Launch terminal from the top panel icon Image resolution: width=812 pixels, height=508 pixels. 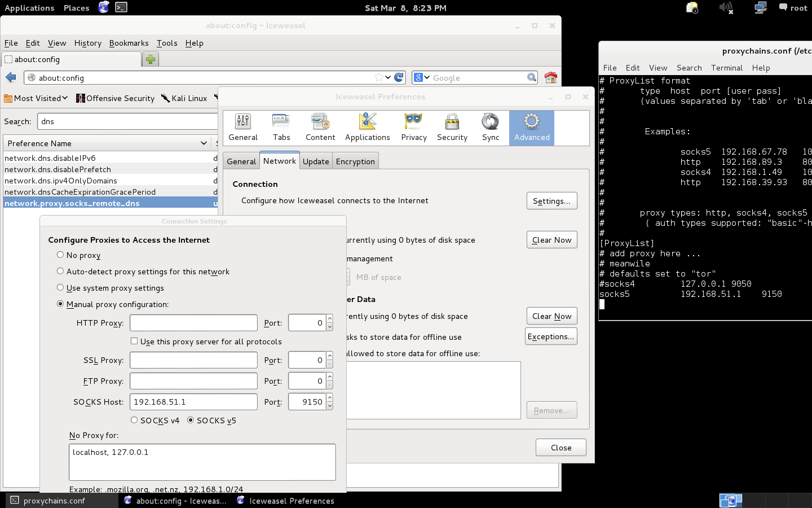121,7
